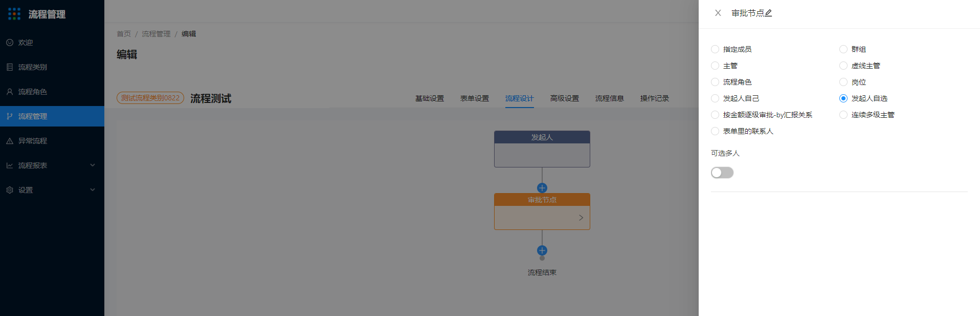Switch to the 流程设计 tab
The height and width of the screenshot is (316, 980).
pos(520,98)
